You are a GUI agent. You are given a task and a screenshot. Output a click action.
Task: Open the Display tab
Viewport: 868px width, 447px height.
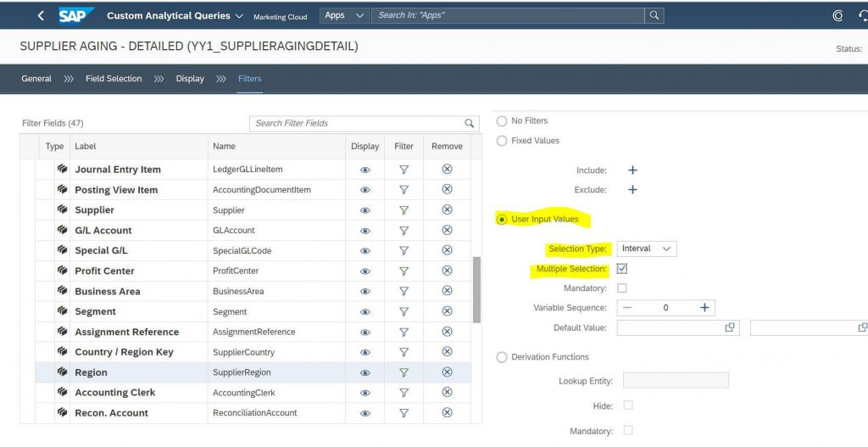tap(190, 79)
